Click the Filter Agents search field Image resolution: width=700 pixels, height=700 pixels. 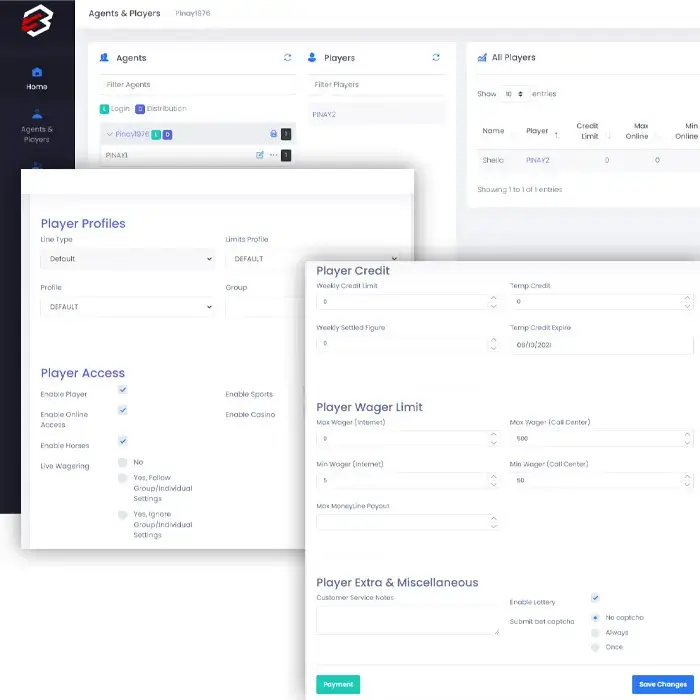point(198,85)
